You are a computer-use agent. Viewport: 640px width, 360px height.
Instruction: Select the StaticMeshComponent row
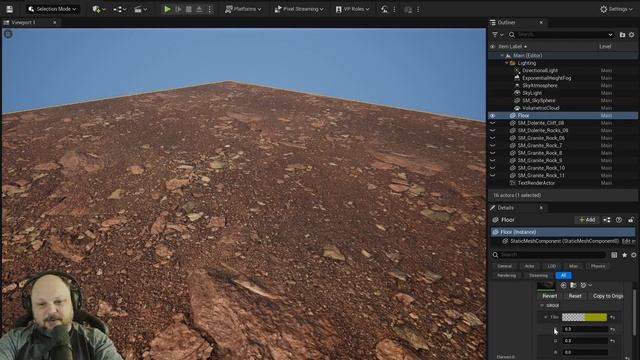pyautogui.click(x=563, y=241)
